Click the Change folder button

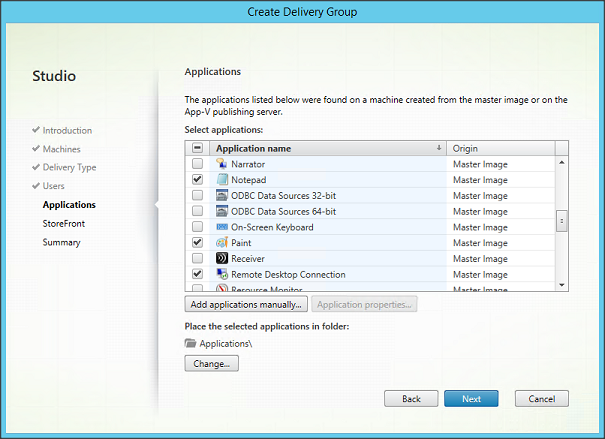click(211, 363)
